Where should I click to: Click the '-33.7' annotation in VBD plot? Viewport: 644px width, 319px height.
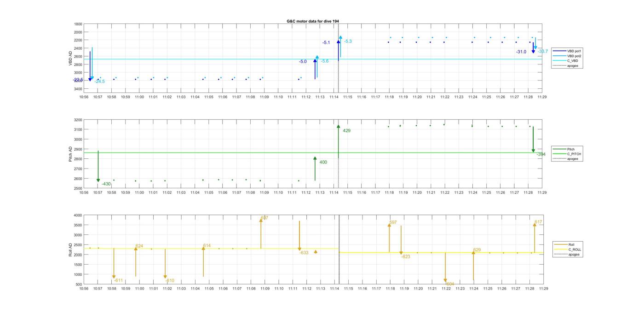(x=543, y=52)
